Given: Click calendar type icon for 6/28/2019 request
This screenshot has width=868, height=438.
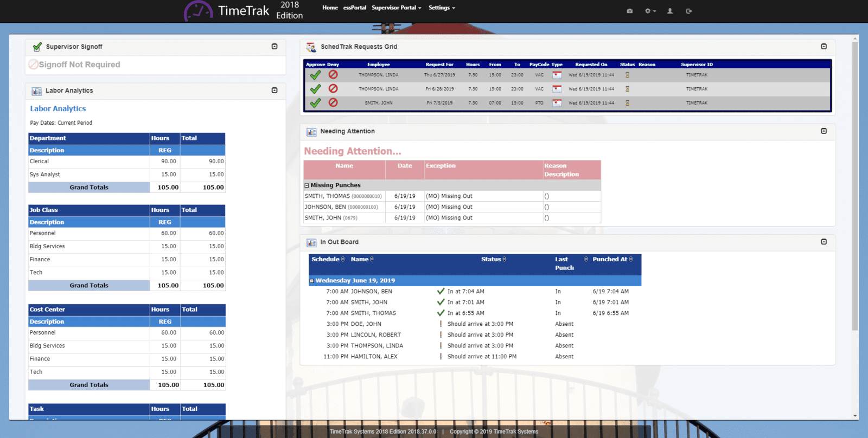Looking at the screenshot, I should point(557,89).
